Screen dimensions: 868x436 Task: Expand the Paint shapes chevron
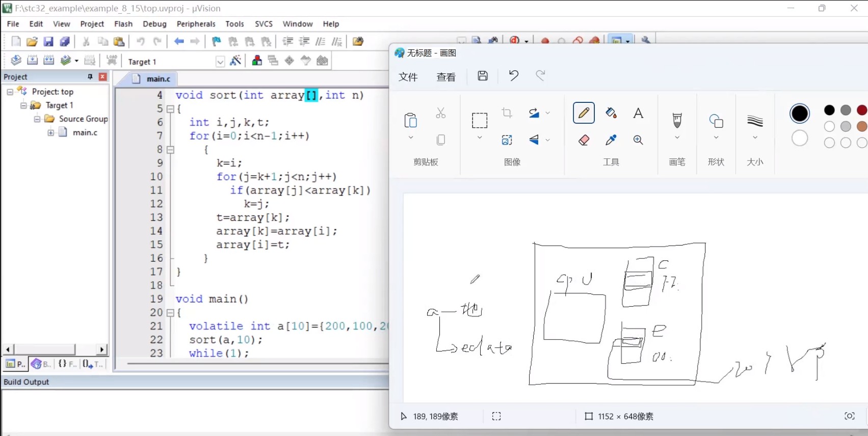pos(716,138)
